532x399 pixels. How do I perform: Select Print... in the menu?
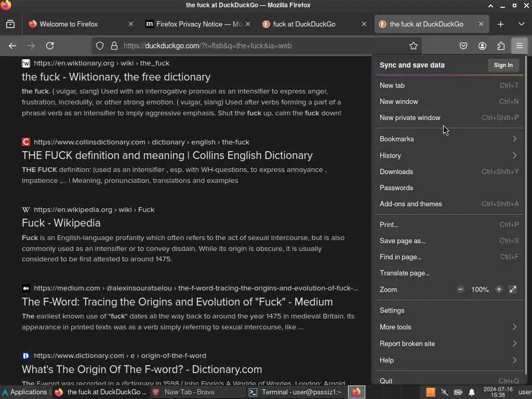tap(449, 224)
